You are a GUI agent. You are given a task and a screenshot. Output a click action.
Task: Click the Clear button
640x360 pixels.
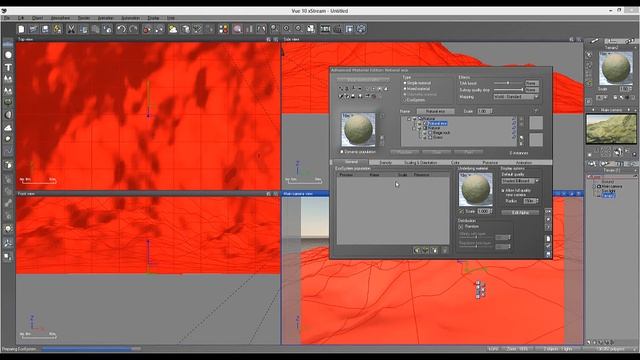[436, 152]
